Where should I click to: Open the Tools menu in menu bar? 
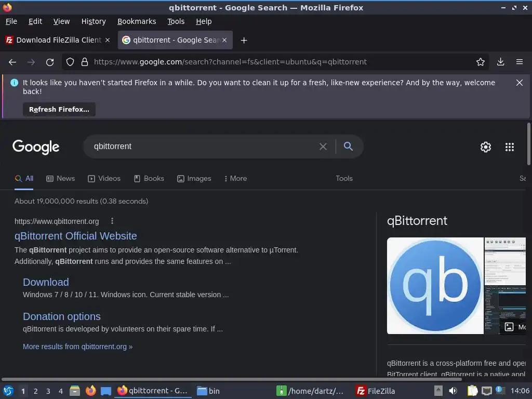[x=176, y=21]
